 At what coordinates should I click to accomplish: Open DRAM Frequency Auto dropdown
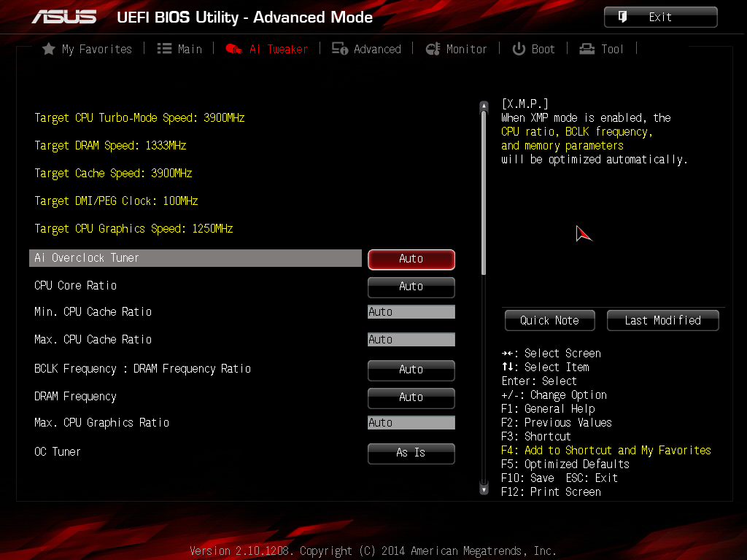click(411, 397)
